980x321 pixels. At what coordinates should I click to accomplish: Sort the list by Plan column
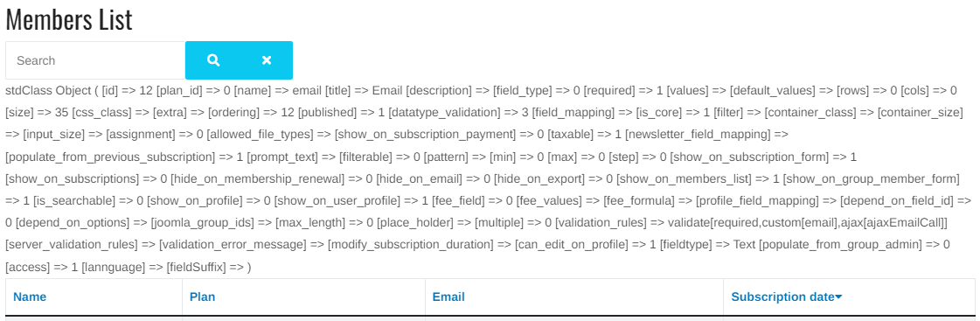203,297
